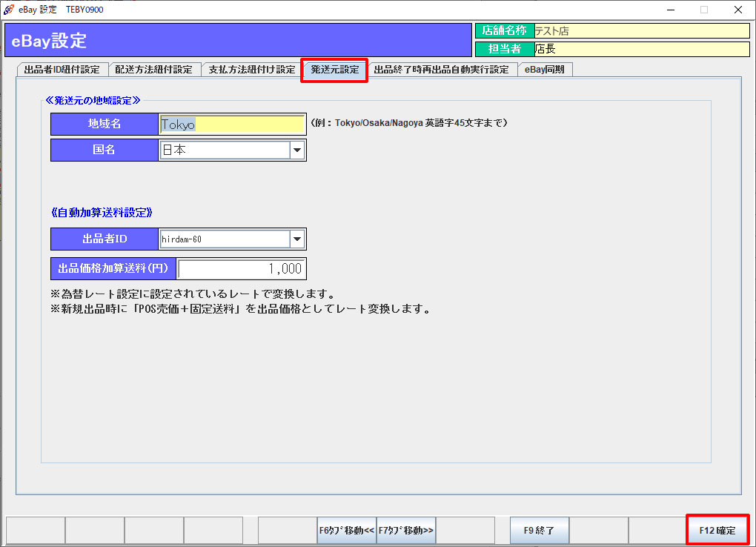Click the F9 終了 button
The height and width of the screenshot is (547, 756).
pos(539,531)
